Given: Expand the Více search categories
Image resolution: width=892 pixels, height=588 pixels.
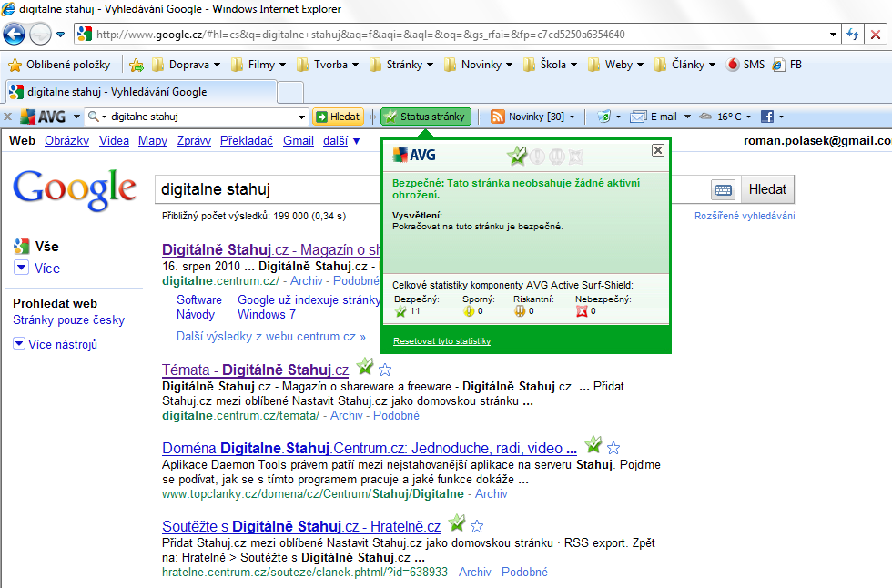Looking at the screenshot, I should tap(37, 268).
